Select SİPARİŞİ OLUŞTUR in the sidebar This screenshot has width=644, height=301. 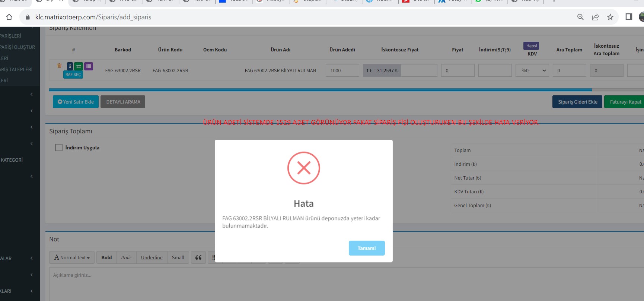pyautogui.click(x=17, y=47)
